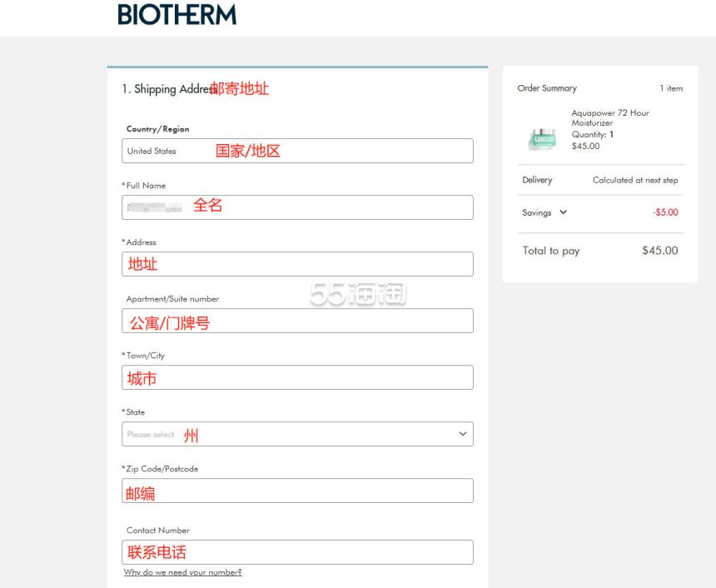Open "Why do we need your number?" link
The image size is (716, 588).
182,572
